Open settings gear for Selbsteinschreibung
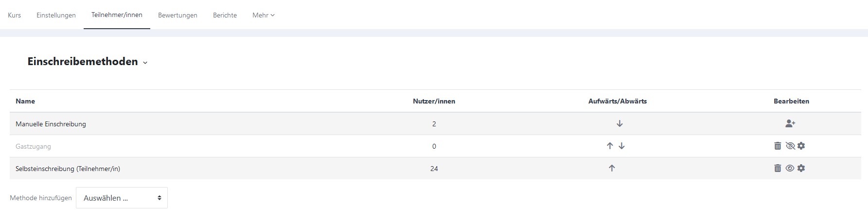The width and height of the screenshot is (868, 223). click(801, 168)
